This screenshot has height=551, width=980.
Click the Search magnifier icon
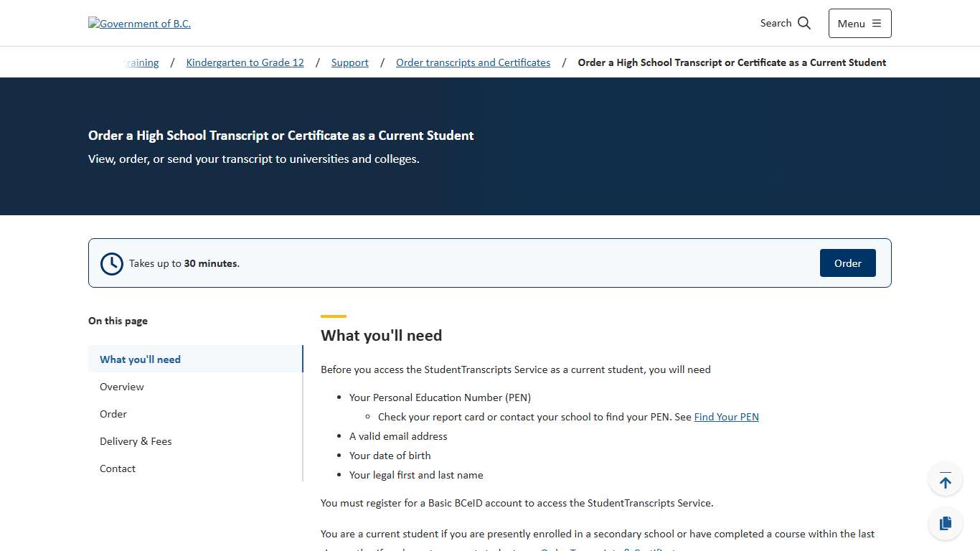[x=804, y=23]
